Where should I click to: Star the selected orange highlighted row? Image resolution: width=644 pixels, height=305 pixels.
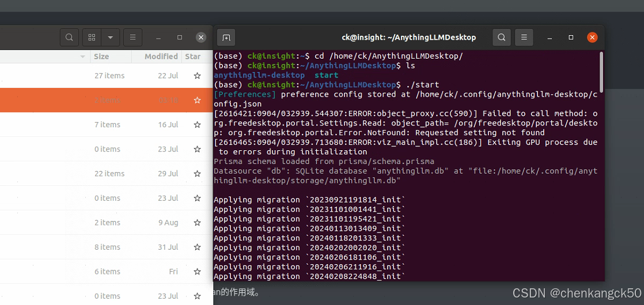[x=197, y=100]
